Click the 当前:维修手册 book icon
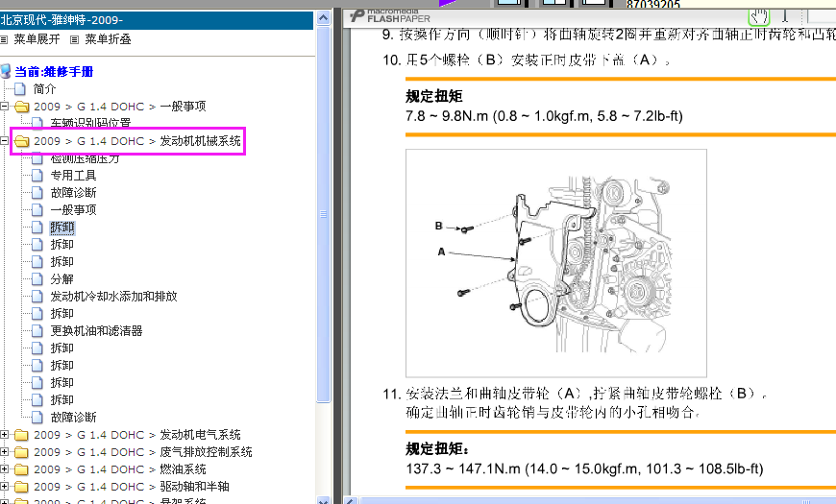The image size is (836, 504). click(6, 71)
